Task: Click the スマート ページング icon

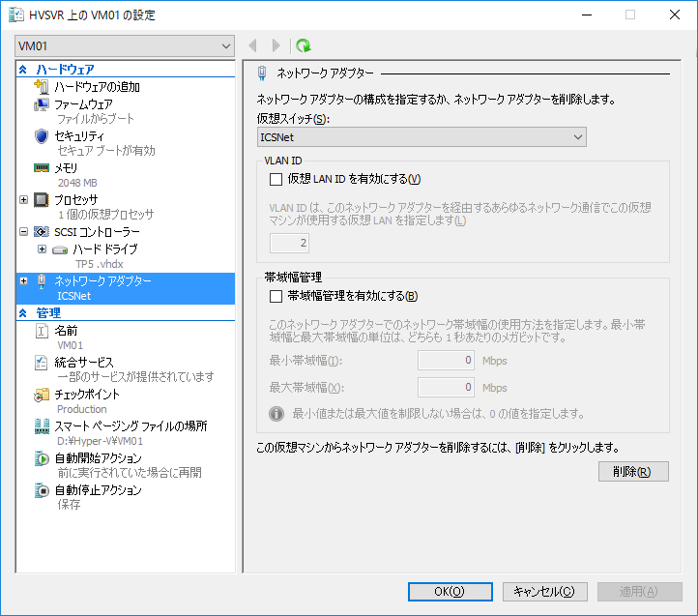Action: click(x=42, y=426)
